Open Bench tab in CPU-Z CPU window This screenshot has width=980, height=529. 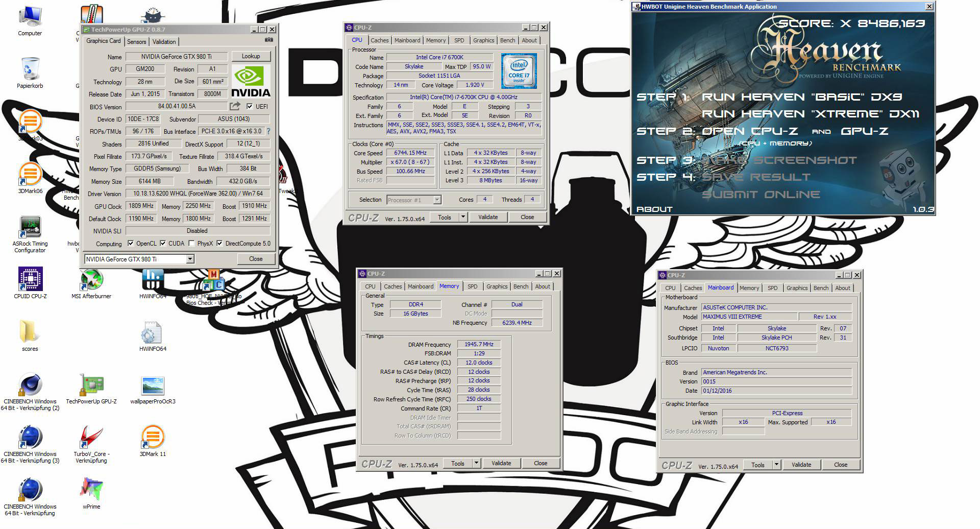(507, 40)
